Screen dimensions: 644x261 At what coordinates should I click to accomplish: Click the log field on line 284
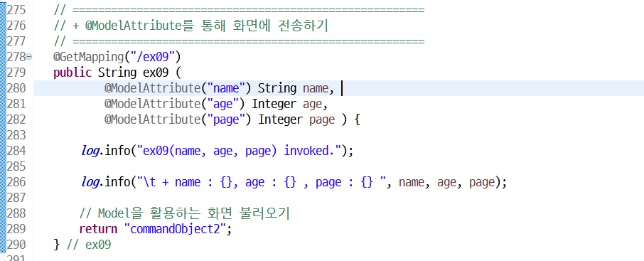click(x=90, y=151)
